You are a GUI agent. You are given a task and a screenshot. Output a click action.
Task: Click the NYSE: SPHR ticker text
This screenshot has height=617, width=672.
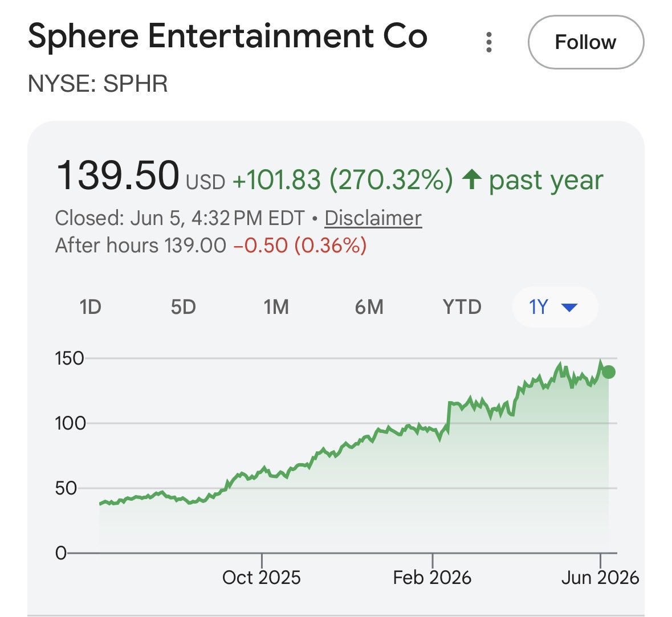pyautogui.click(x=97, y=84)
